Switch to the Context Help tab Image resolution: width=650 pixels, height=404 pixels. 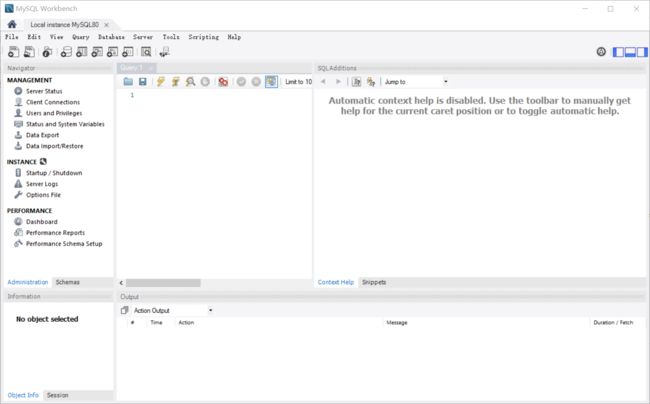pyautogui.click(x=336, y=282)
